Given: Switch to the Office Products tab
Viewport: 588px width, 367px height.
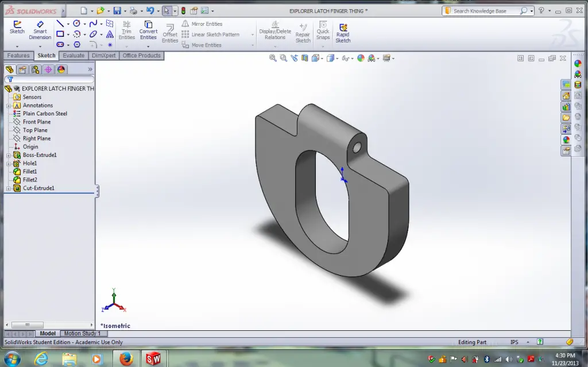Looking at the screenshot, I should click(141, 56).
